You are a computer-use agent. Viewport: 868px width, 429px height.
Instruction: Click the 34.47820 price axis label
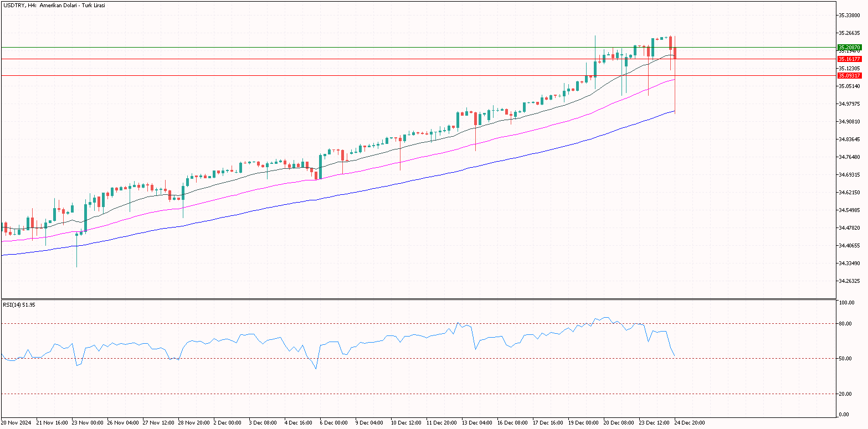coord(849,228)
